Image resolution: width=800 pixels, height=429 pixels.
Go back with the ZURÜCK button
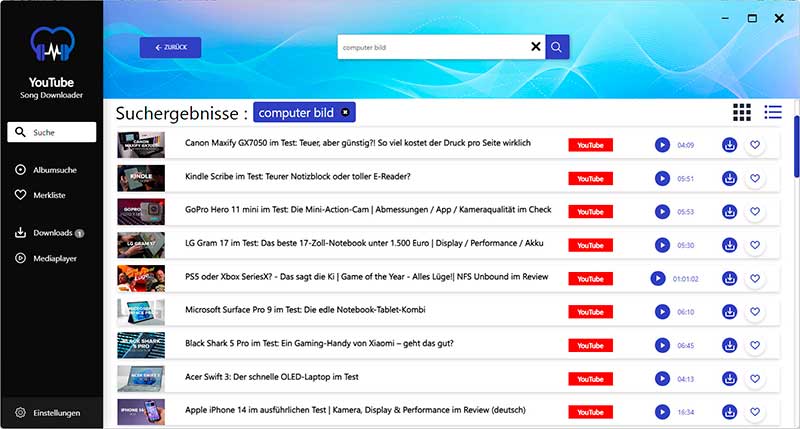click(x=170, y=47)
